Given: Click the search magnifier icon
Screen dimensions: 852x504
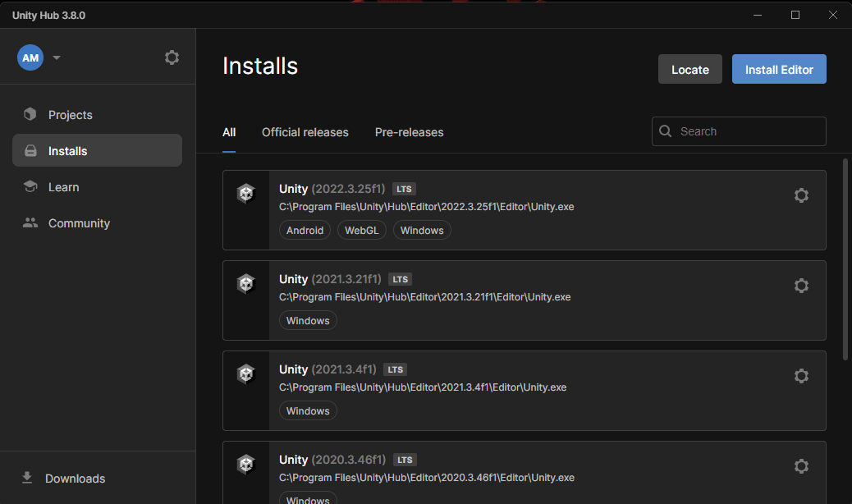Looking at the screenshot, I should (x=665, y=131).
